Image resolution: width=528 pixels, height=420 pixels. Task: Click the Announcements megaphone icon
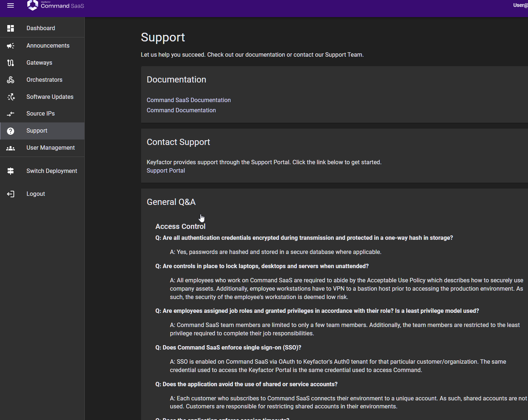(11, 46)
